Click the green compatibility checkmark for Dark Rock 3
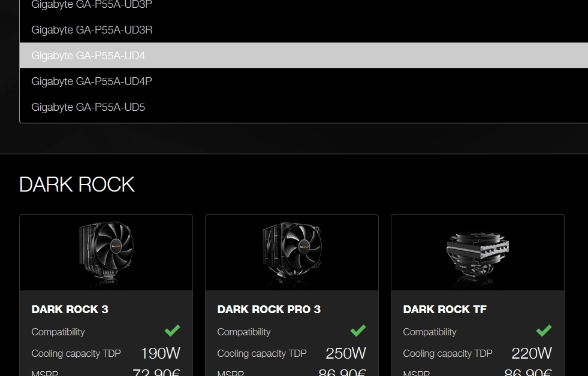The height and width of the screenshot is (376, 588). (x=172, y=330)
